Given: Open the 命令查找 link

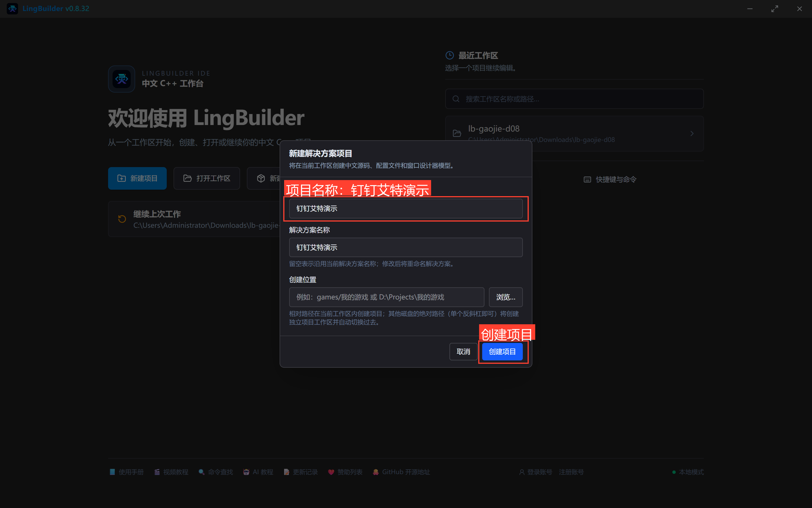Looking at the screenshot, I should pos(216,472).
